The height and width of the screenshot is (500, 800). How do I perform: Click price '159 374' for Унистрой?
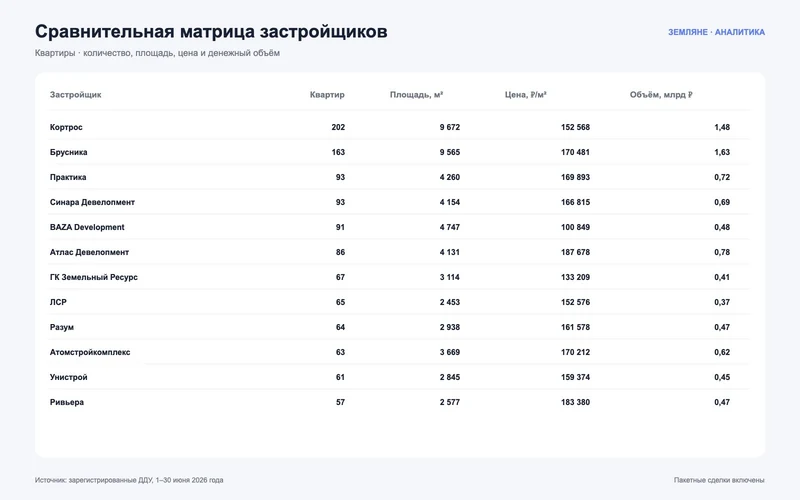pos(576,377)
